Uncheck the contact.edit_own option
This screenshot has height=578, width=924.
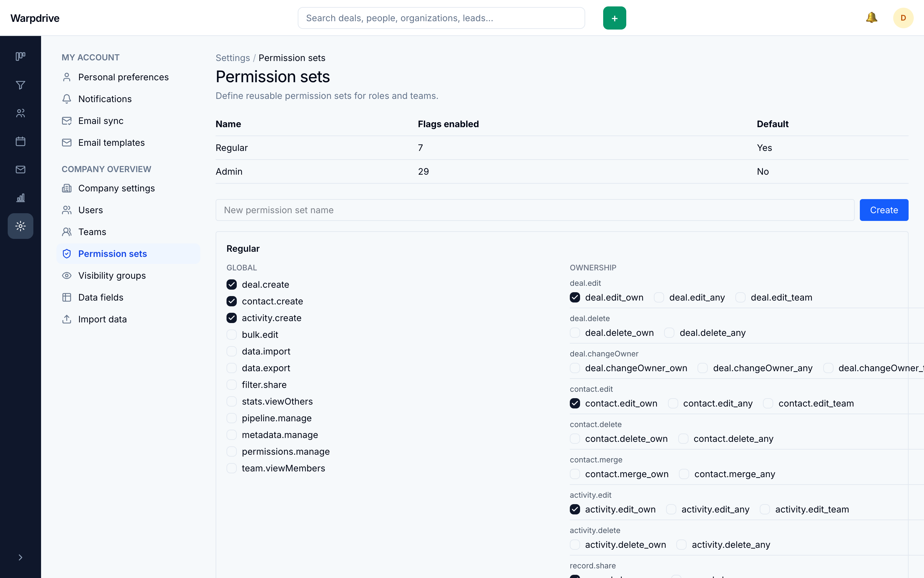point(575,403)
